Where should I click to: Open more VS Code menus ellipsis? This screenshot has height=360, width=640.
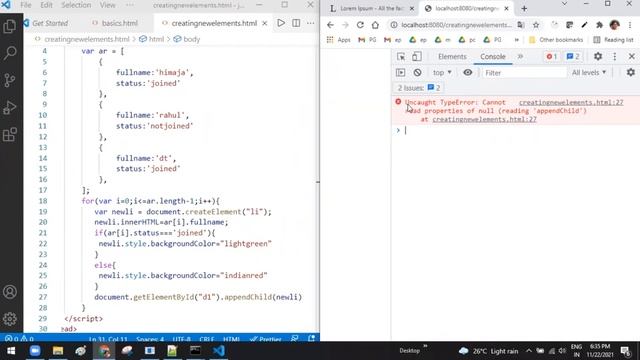[x=129, y=5]
